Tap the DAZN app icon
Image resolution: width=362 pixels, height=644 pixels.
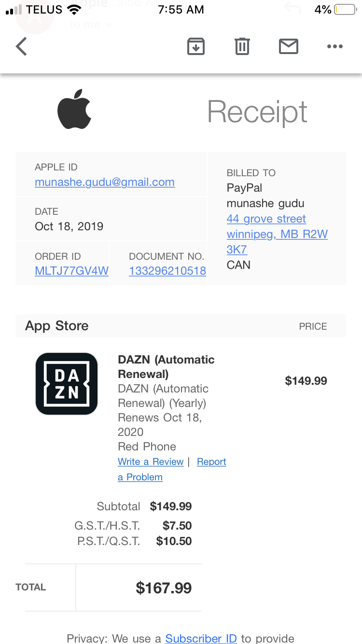tap(67, 384)
